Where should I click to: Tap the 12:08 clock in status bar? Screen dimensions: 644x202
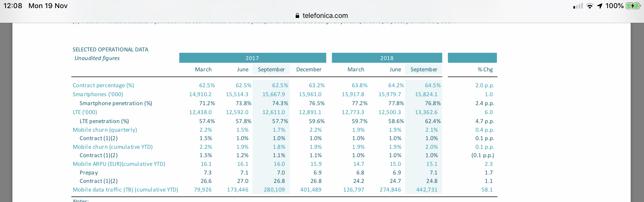[13, 6]
